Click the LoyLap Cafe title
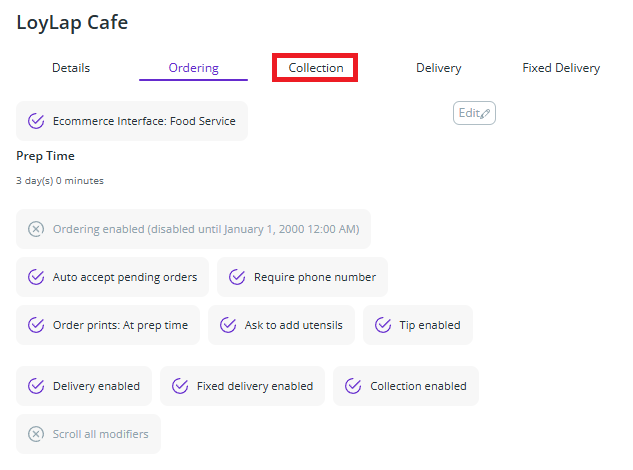Image resolution: width=633 pixels, height=470 pixels. (x=72, y=22)
